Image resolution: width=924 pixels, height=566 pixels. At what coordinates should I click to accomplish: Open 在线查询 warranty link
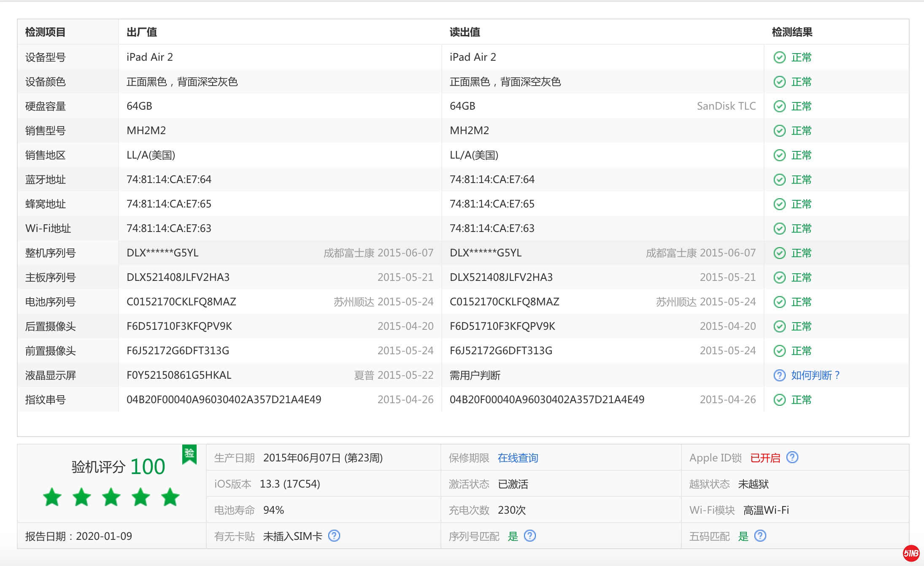click(518, 458)
